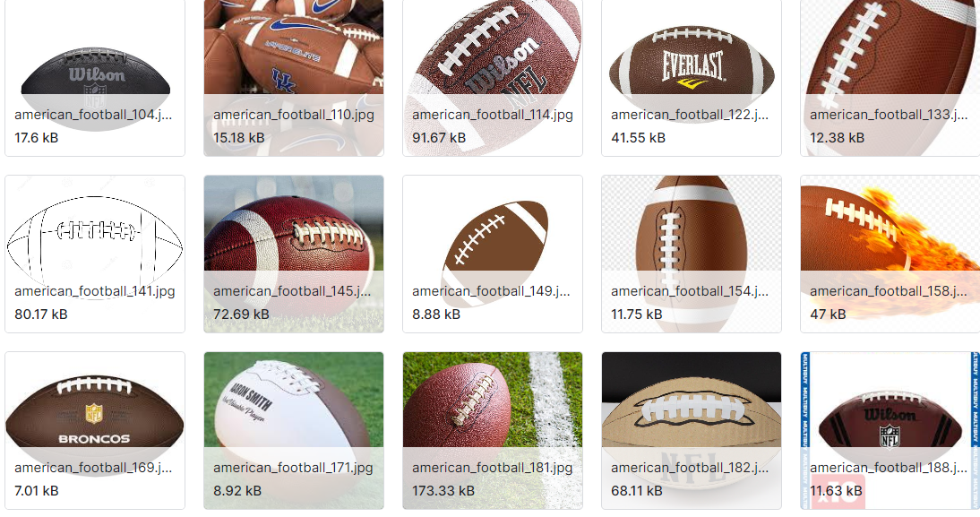Open the Multibuy Wilson ball american_football_188 image

click(890, 430)
